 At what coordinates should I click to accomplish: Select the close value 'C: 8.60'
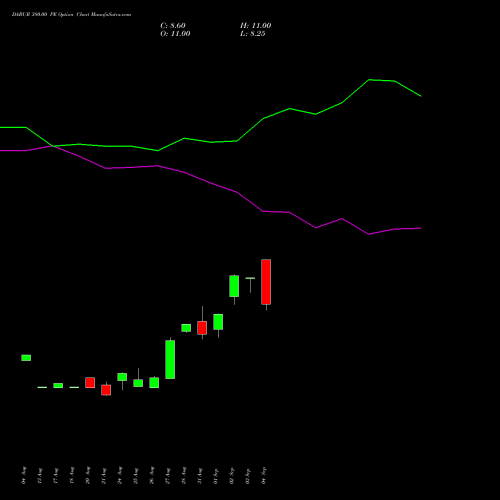[173, 26]
